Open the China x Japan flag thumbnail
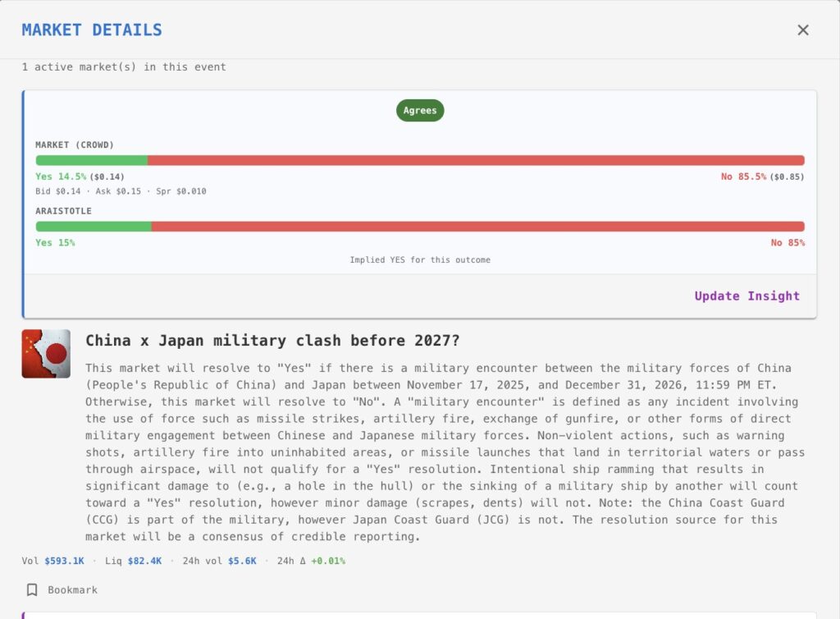 (46, 354)
